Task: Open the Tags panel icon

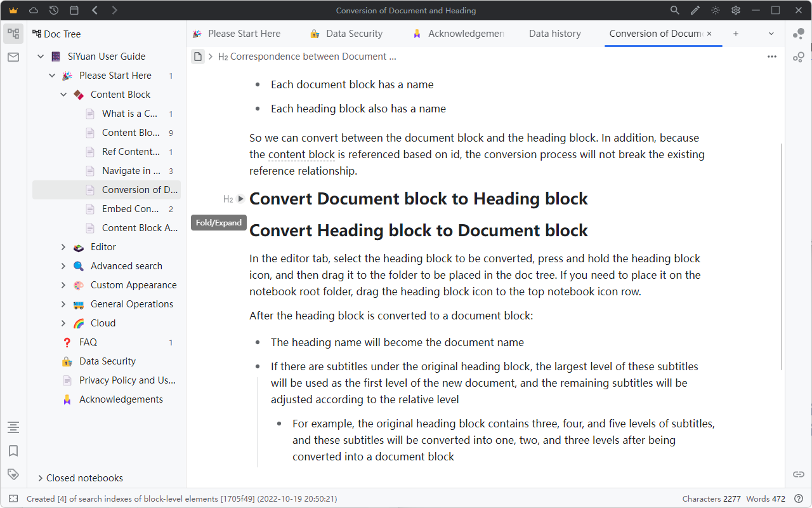Action: pos(13,474)
